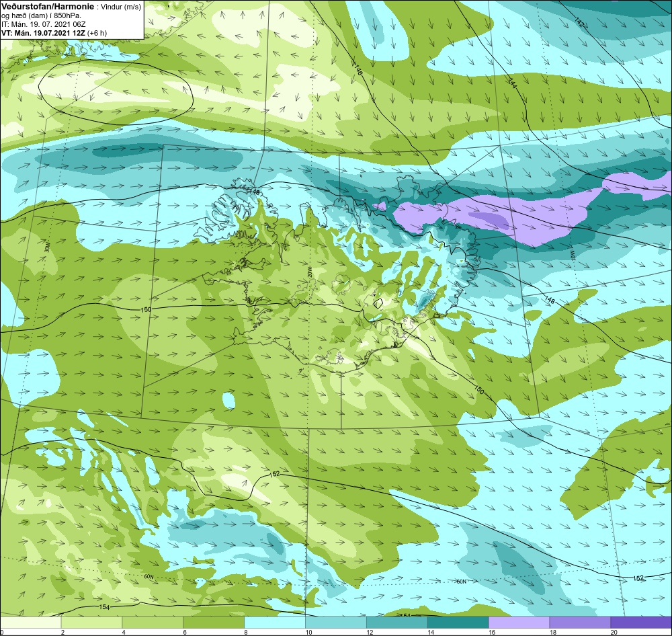Click the '152' label south of Iceland
The height and width of the screenshot is (636, 672).
[275, 474]
